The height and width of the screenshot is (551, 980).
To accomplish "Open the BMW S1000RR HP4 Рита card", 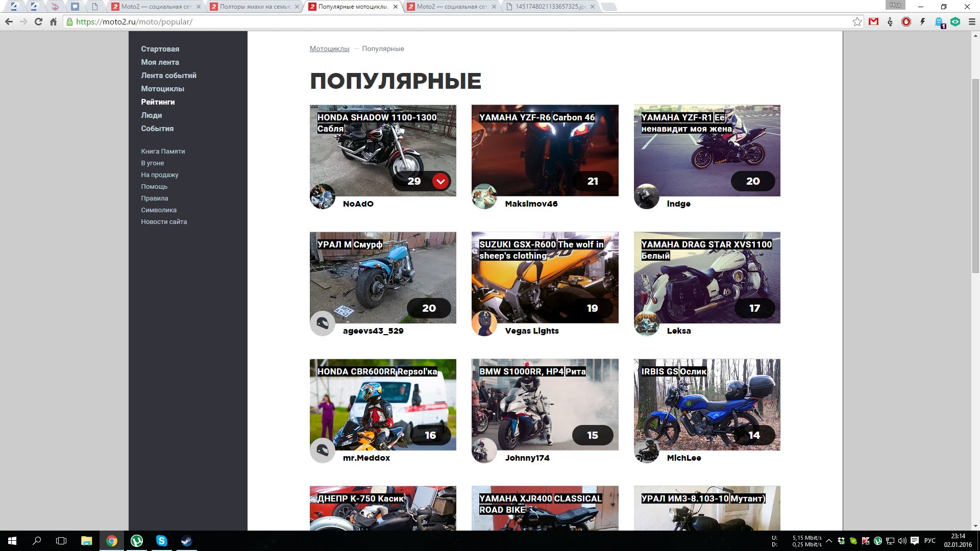I will (545, 405).
